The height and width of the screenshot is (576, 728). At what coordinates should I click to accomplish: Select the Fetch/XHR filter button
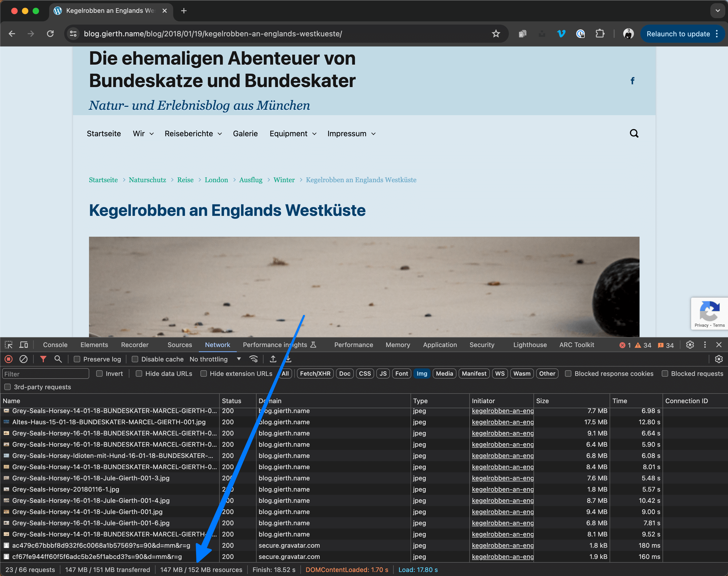click(315, 374)
